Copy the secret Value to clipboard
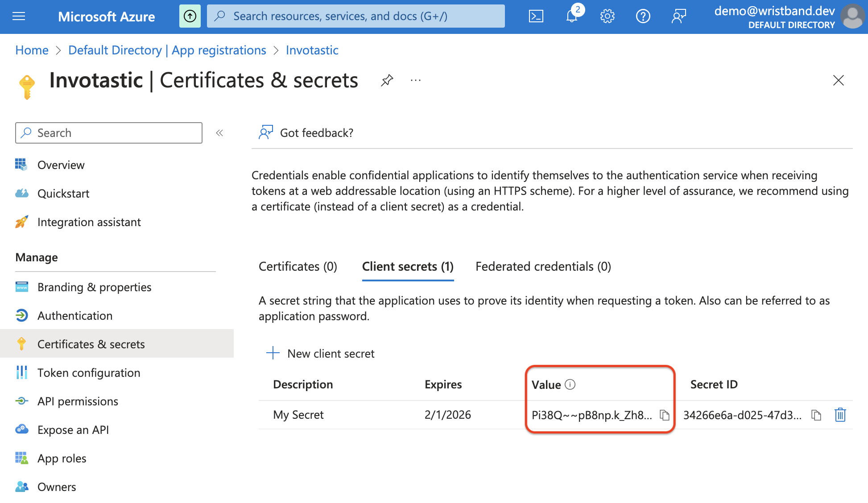Image resolution: width=868 pixels, height=503 pixels. click(x=665, y=415)
